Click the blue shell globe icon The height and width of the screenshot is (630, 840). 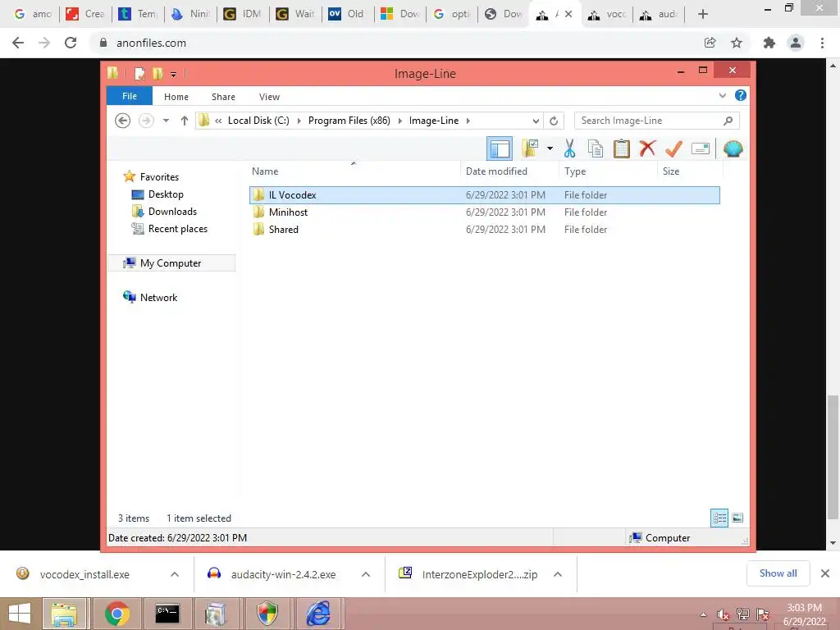[x=733, y=148]
